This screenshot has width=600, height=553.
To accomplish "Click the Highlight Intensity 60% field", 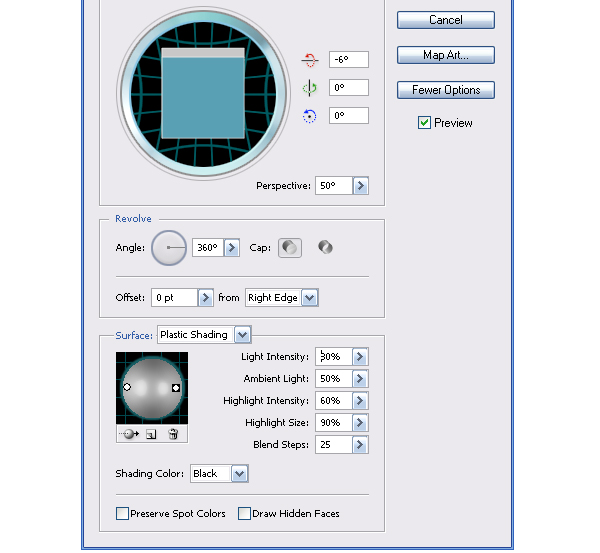I will coord(334,401).
